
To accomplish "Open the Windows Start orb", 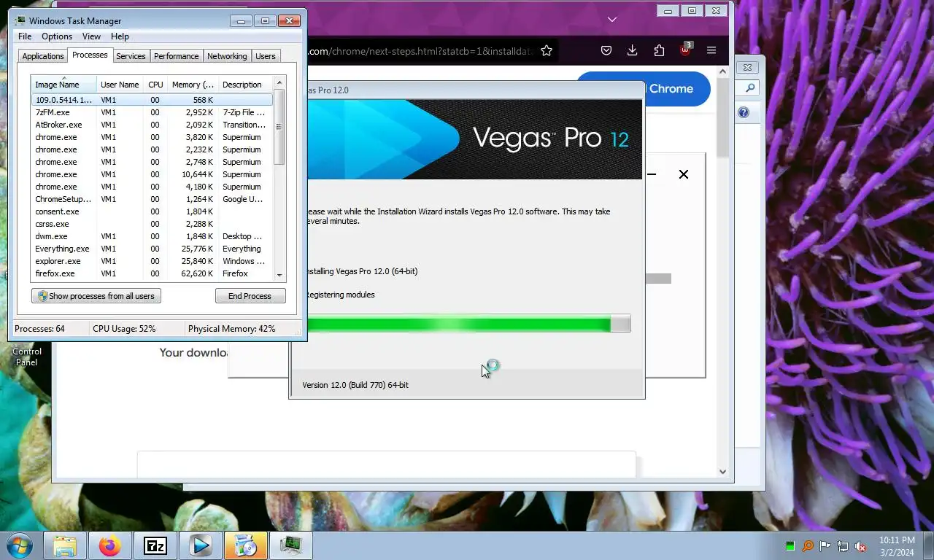I will [19, 545].
